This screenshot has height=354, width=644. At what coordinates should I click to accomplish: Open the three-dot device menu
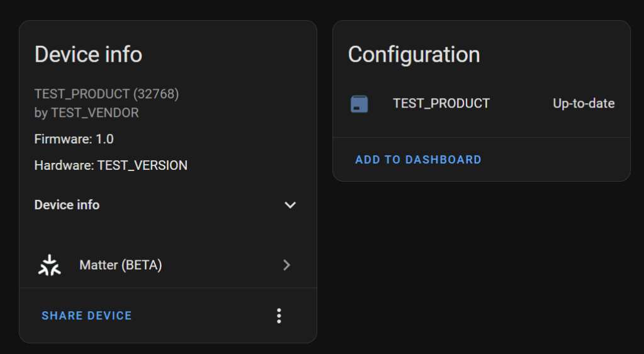[279, 316]
